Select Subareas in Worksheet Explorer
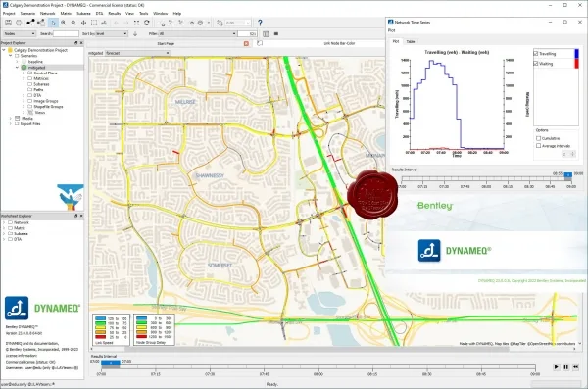The image size is (588, 389). click(x=21, y=234)
